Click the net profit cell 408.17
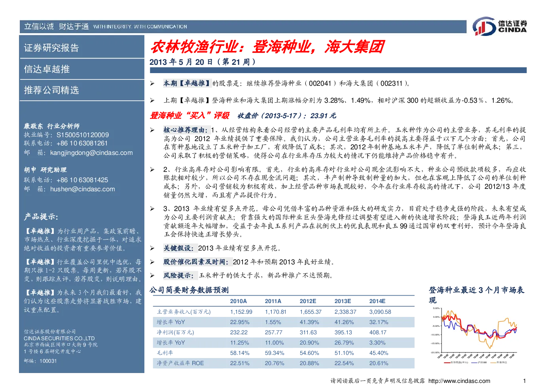Image resolution: width=555 pixels, height=392 pixels. [378, 333]
